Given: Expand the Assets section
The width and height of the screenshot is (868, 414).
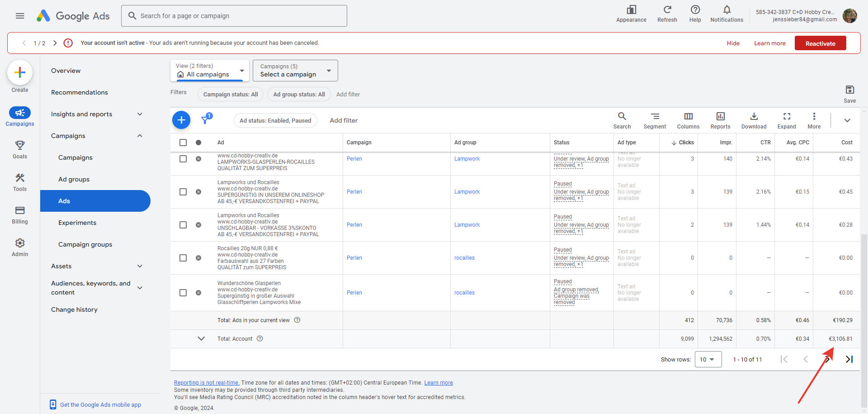Looking at the screenshot, I should pyautogui.click(x=140, y=266).
